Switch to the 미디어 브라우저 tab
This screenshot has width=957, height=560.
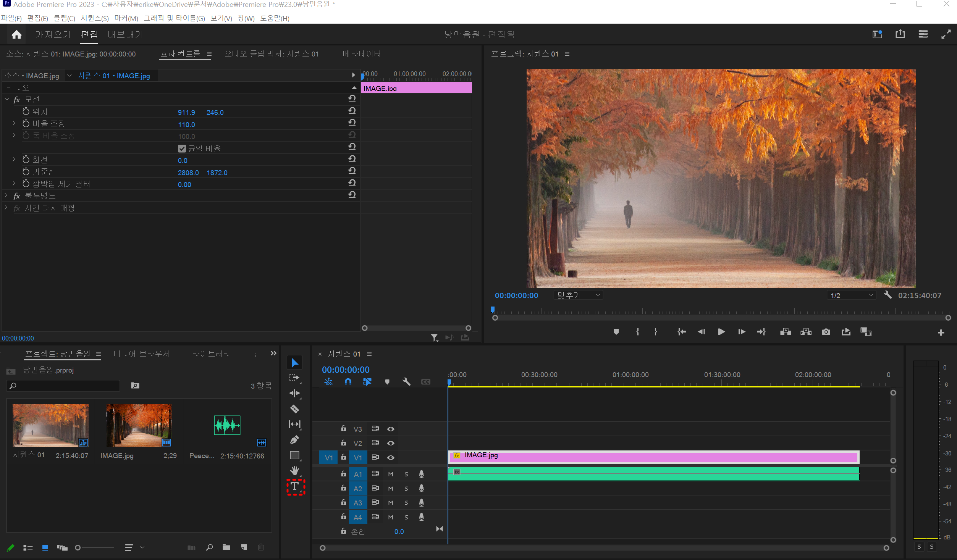tap(141, 354)
